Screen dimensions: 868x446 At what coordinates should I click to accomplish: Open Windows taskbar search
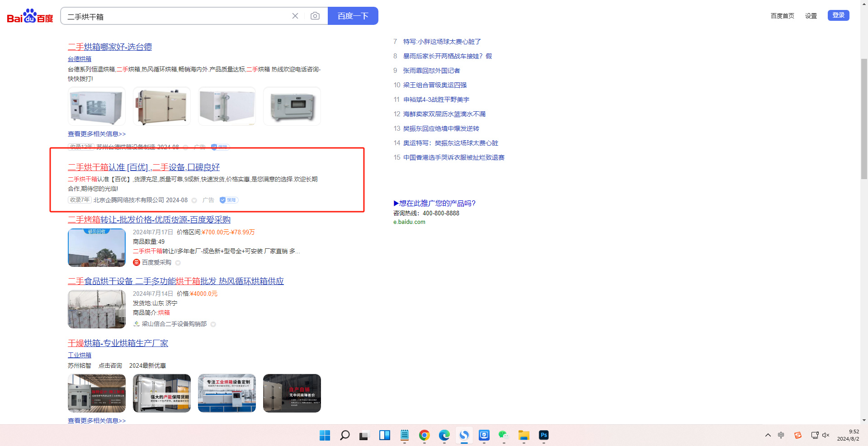(344, 435)
